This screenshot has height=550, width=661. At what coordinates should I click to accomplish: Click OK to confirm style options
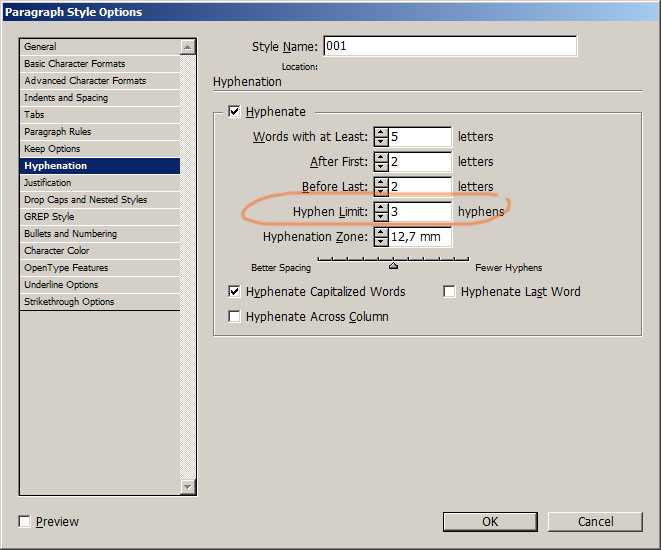tap(490, 522)
